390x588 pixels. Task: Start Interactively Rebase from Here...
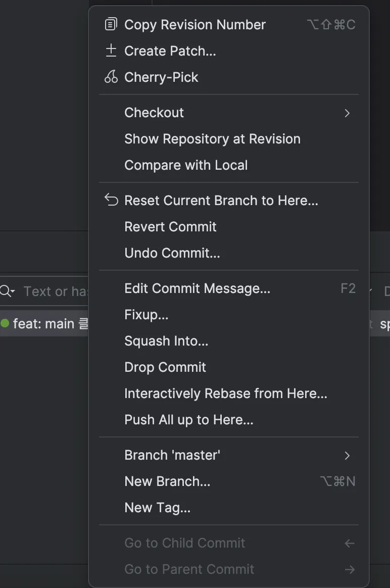point(226,394)
